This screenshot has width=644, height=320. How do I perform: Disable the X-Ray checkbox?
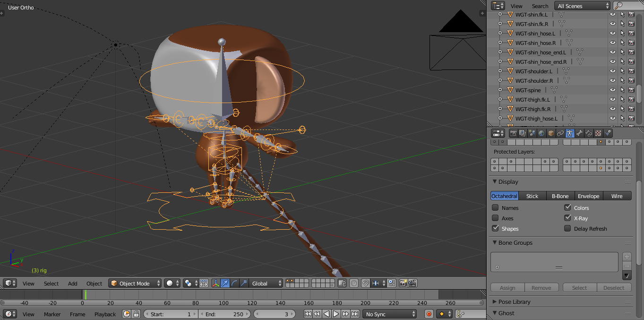[567, 218]
